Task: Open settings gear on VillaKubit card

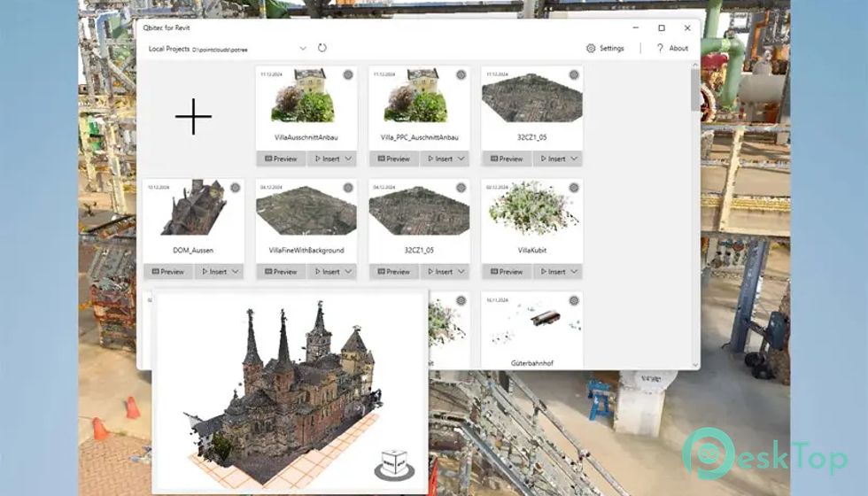Action: pyautogui.click(x=574, y=188)
